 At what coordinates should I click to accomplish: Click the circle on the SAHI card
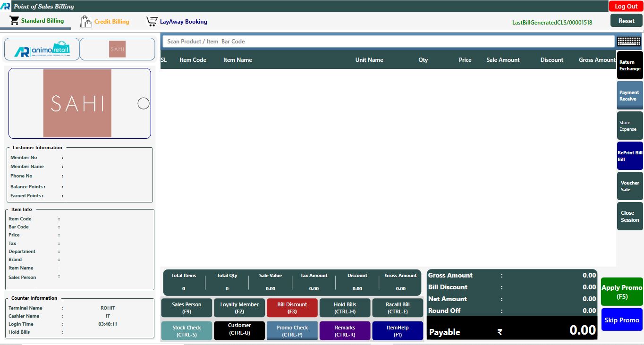tap(144, 103)
